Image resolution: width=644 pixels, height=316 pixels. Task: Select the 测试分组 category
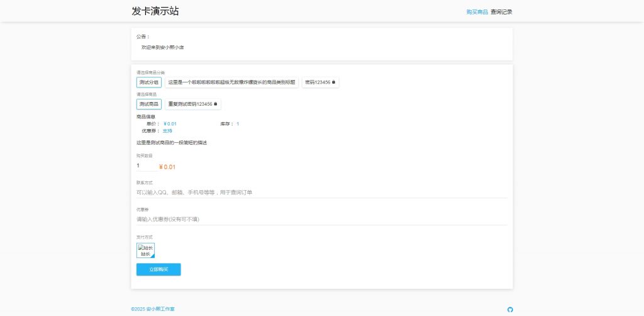coord(148,82)
